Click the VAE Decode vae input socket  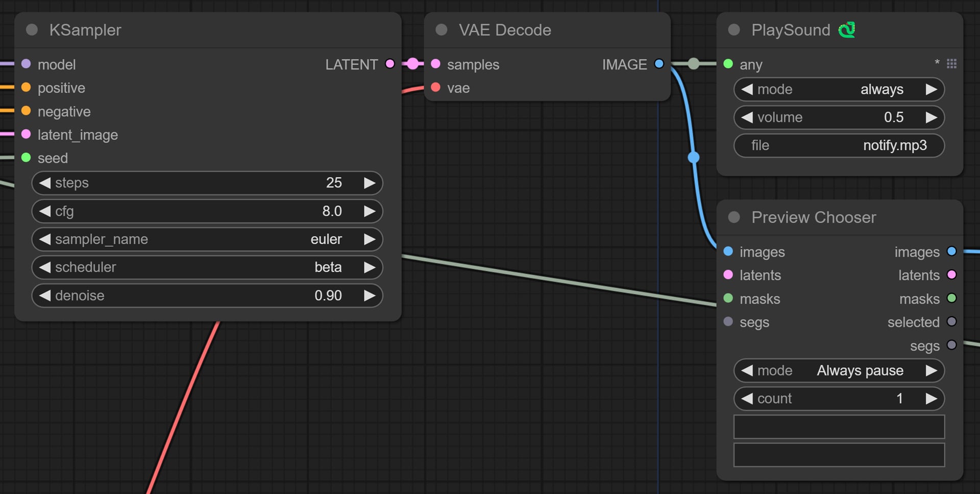[435, 87]
